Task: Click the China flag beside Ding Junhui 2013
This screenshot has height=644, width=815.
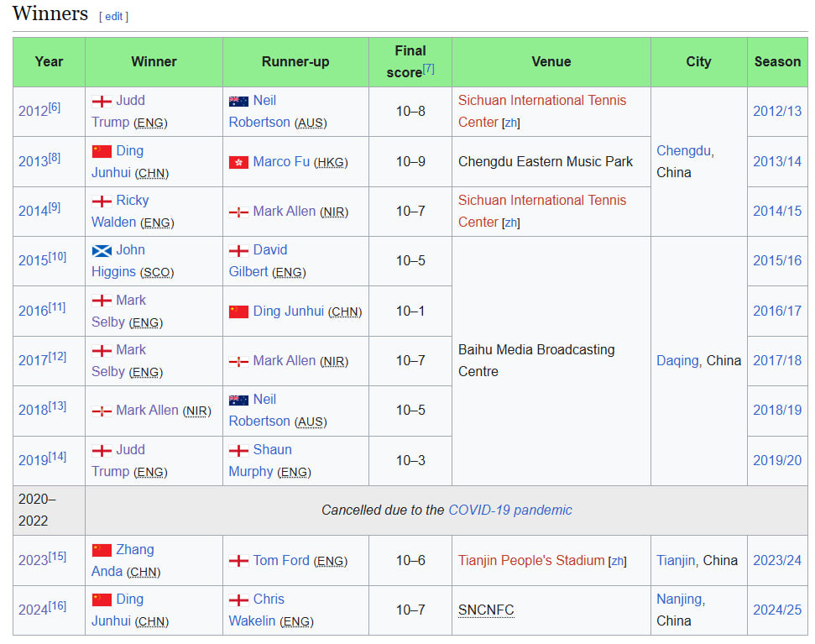Action: pyautogui.click(x=102, y=151)
